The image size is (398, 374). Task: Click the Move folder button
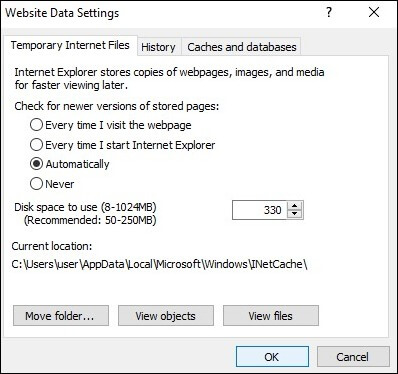[x=61, y=315]
